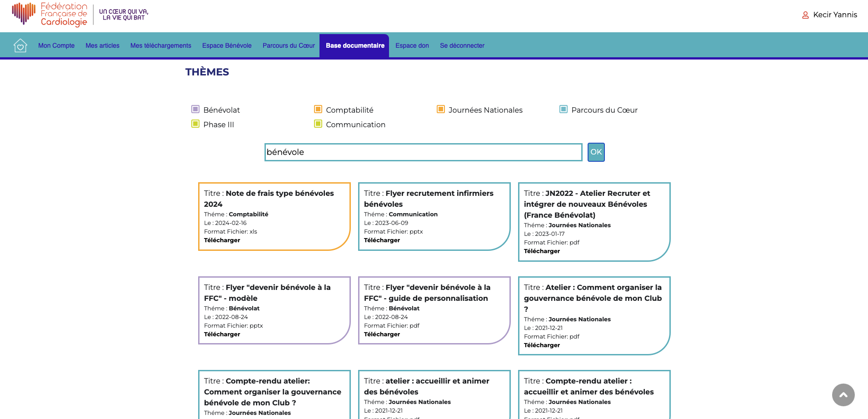This screenshot has height=419, width=868.
Task: Click Se déconnecter to log out
Action: [462, 45]
